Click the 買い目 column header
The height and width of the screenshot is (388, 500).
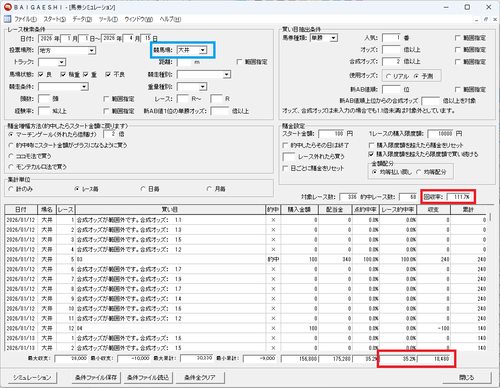[x=170, y=210]
